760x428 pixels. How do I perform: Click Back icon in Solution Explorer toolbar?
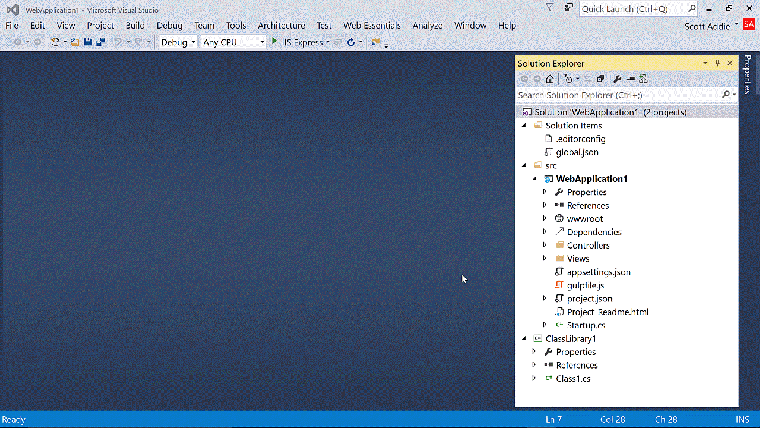point(524,79)
